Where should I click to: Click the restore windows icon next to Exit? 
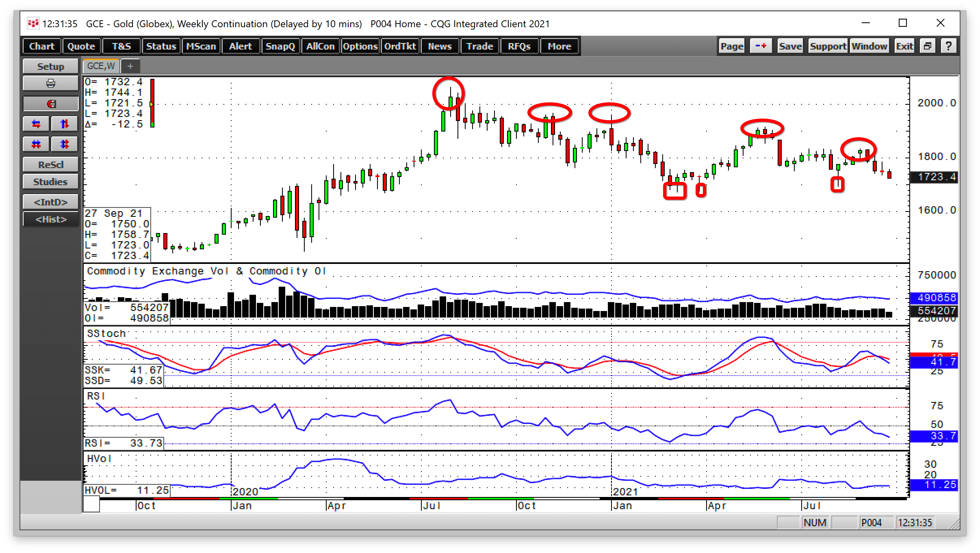tap(927, 46)
